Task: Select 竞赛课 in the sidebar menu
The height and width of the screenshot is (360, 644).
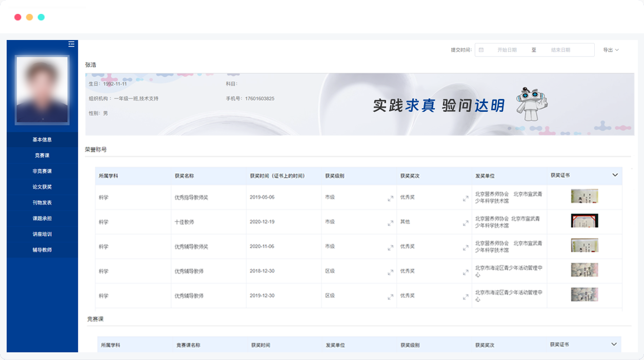Action: [42, 155]
